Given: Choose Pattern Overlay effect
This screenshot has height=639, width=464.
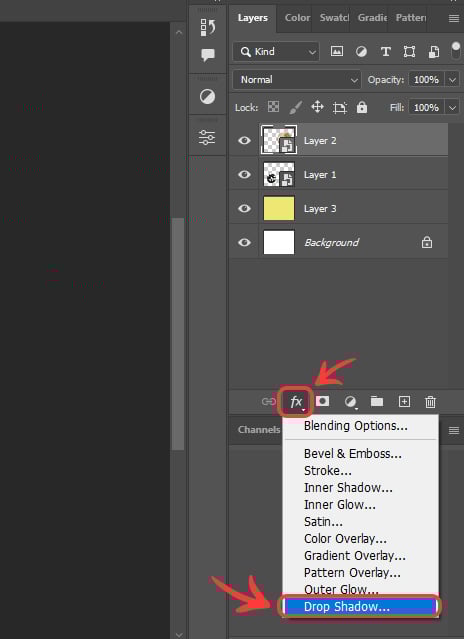Looking at the screenshot, I should click(x=361, y=573).
